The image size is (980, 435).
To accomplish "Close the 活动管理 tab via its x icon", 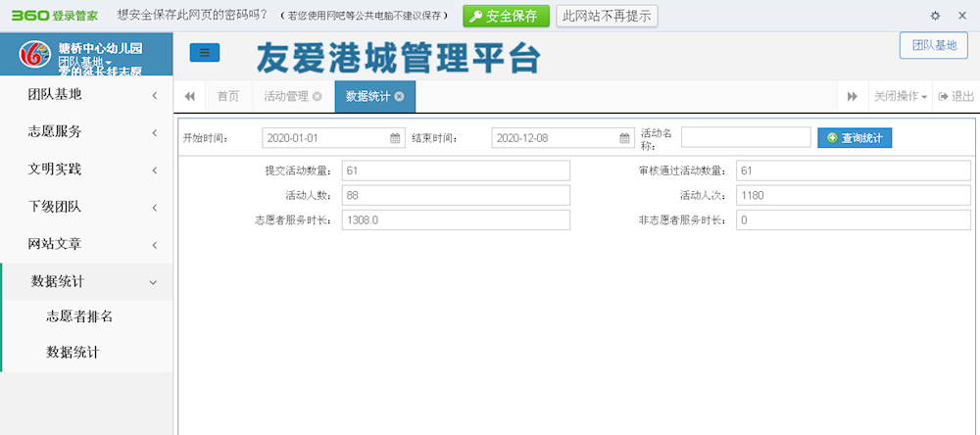I will tap(317, 96).
